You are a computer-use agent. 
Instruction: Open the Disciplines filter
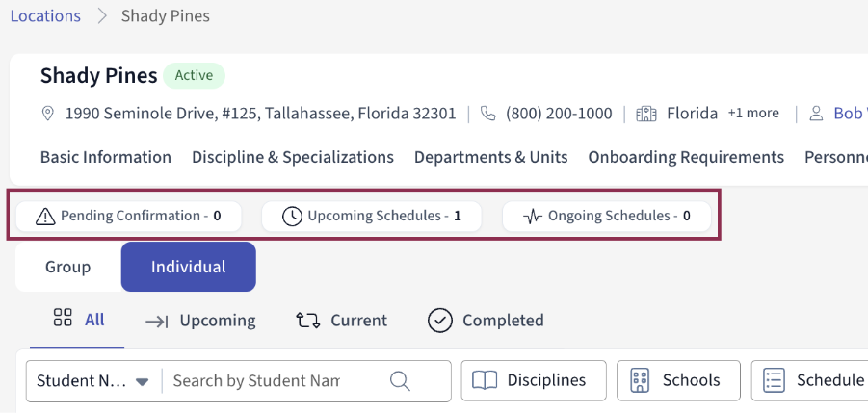[534, 380]
